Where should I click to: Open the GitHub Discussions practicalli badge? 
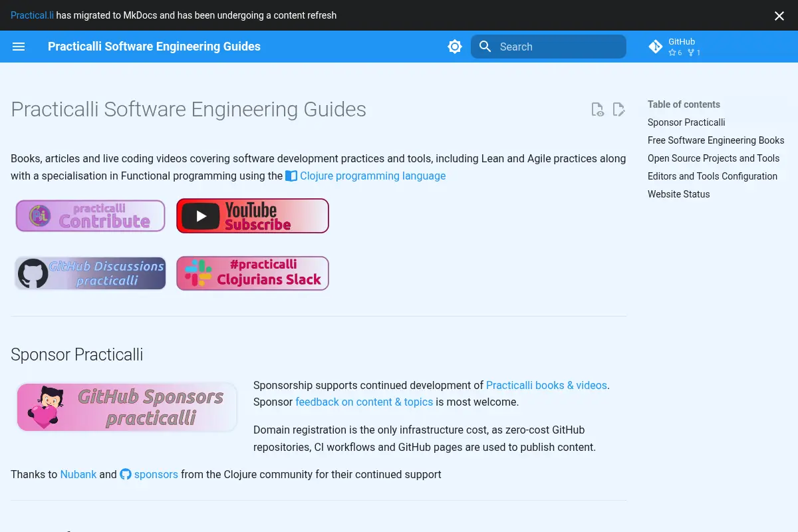pos(90,273)
